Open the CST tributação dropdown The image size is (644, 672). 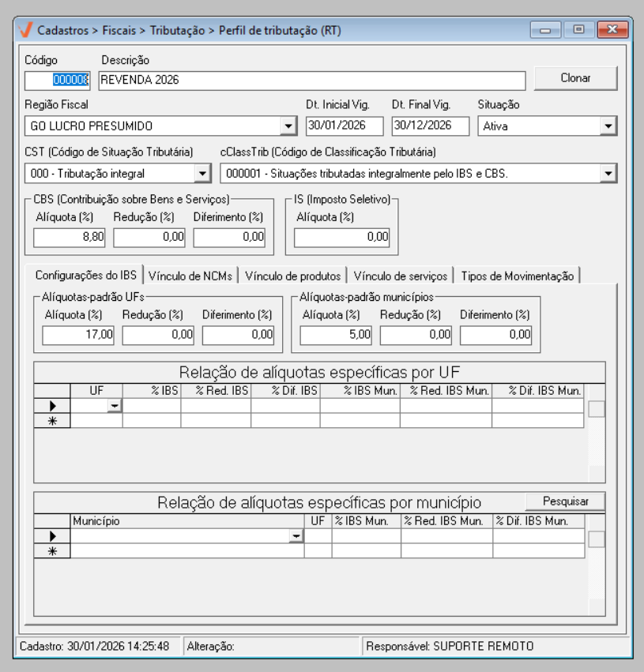[x=202, y=173]
